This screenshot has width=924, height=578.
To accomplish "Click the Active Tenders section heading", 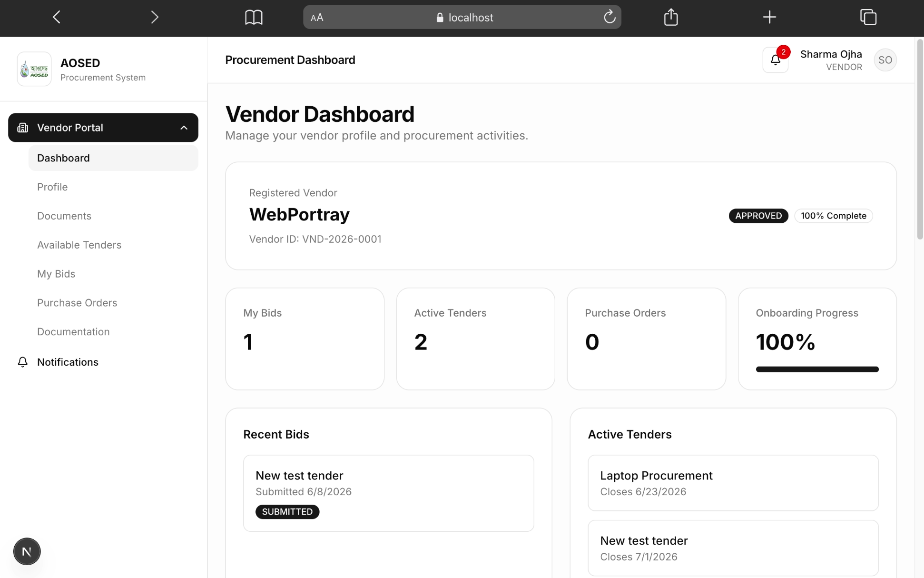I will pyautogui.click(x=629, y=434).
